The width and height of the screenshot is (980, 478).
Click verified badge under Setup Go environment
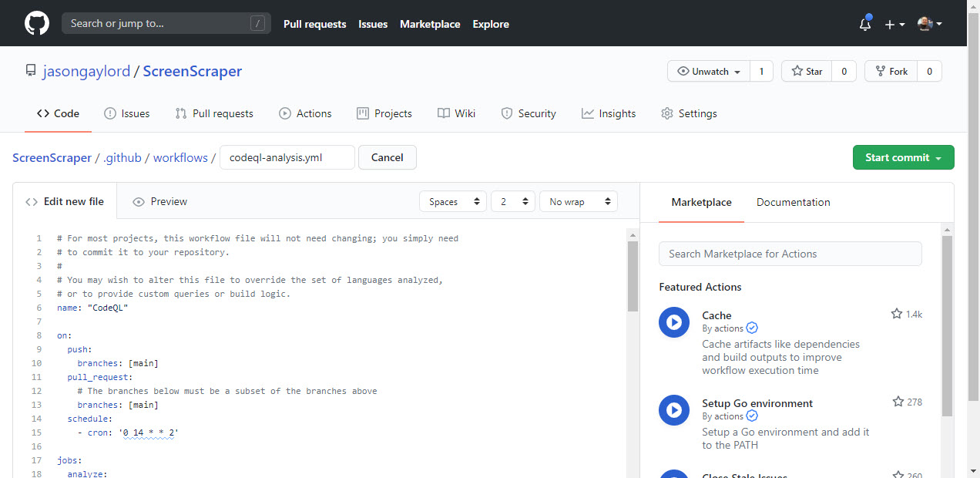tap(752, 416)
